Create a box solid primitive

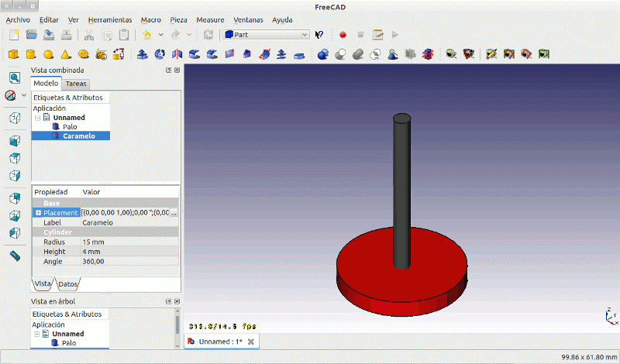tap(13, 54)
